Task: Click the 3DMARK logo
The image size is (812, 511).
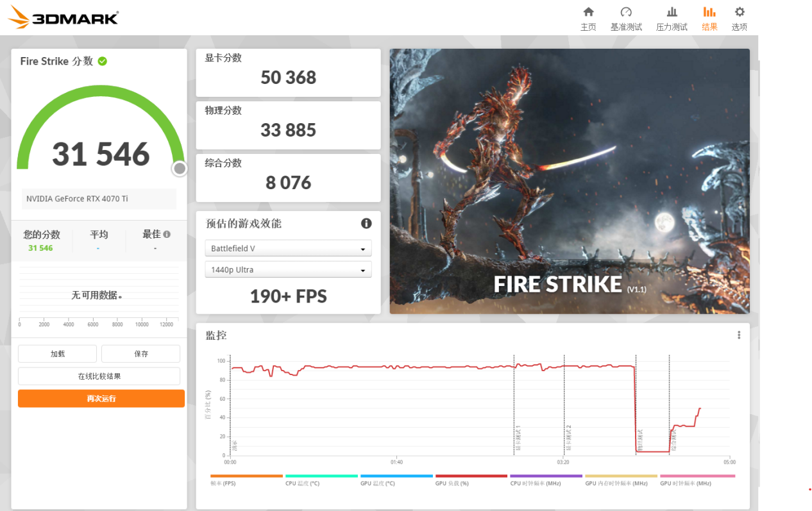Action: (x=63, y=17)
